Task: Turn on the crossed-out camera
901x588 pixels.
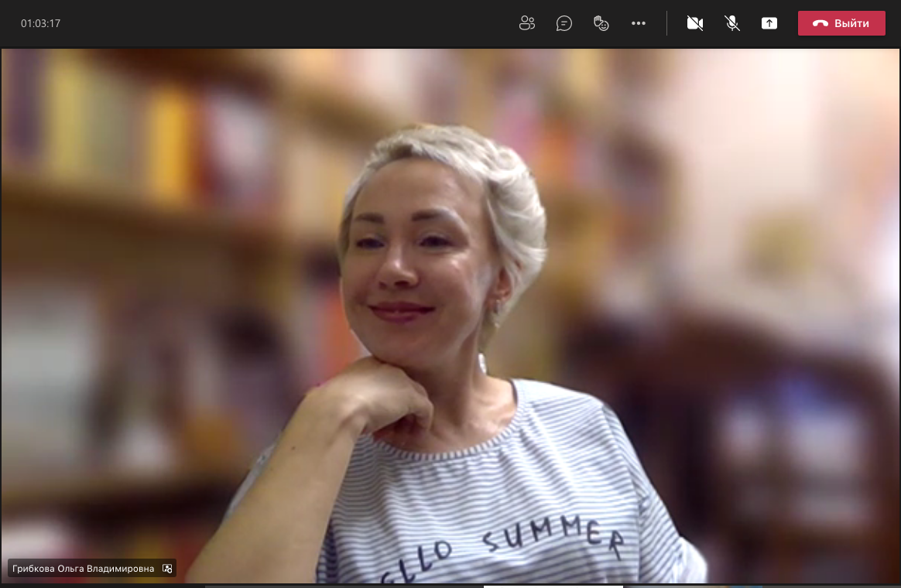Action: click(694, 23)
